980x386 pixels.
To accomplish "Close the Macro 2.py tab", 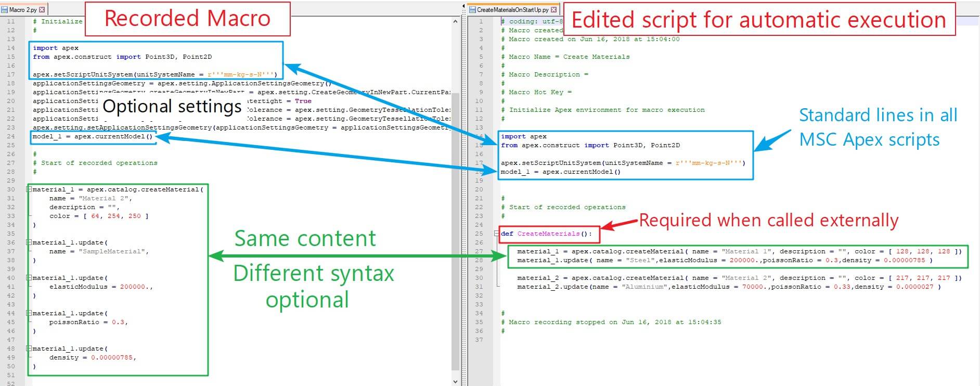I will click(x=42, y=9).
